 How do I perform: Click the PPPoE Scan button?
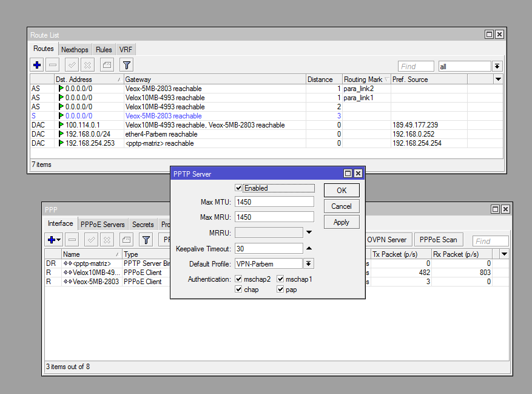tap(438, 240)
